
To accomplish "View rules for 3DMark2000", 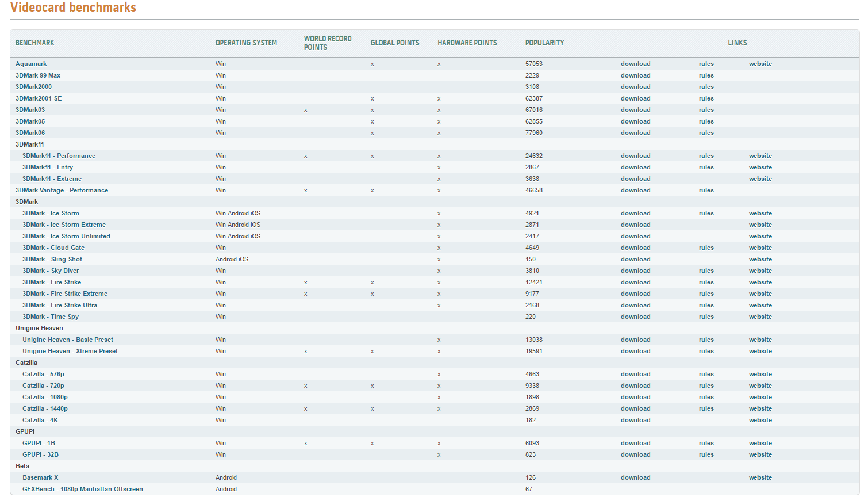I will [706, 87].
